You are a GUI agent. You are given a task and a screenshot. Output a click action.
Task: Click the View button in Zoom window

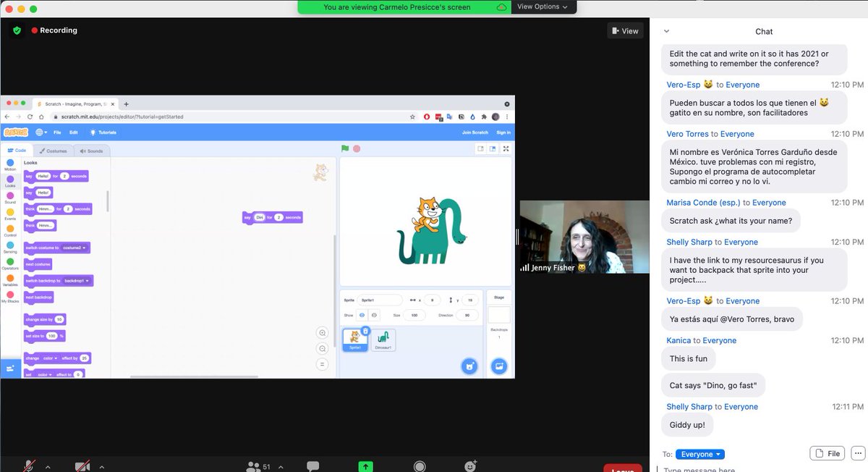625,30
